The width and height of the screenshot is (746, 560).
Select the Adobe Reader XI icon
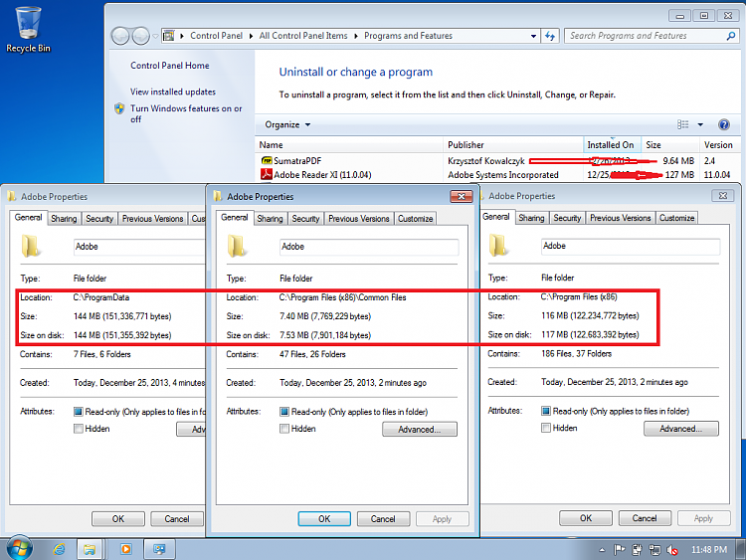267,175
